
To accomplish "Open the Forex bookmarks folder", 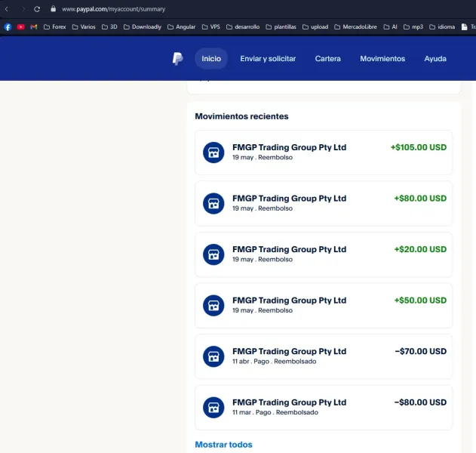I will pyautogui.click(x=54, y=26).
